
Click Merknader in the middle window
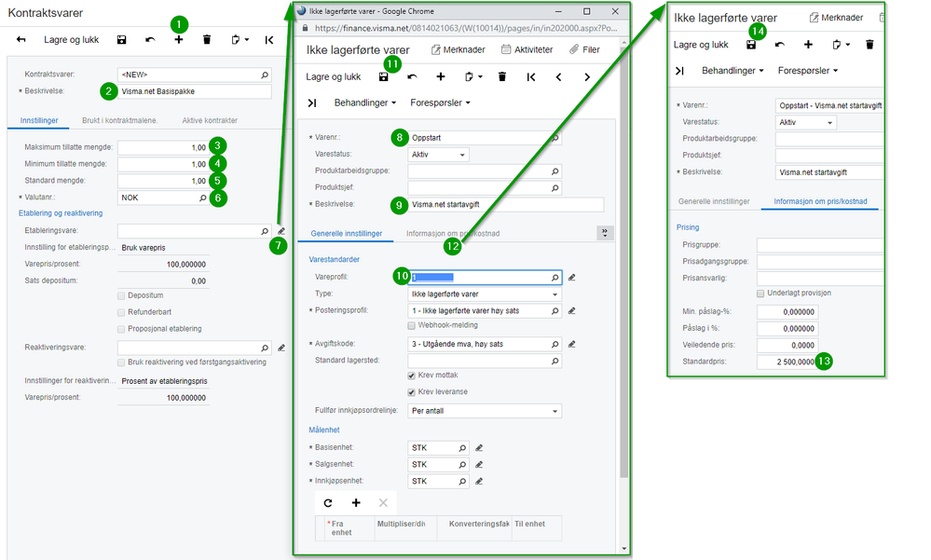point(458,50)
